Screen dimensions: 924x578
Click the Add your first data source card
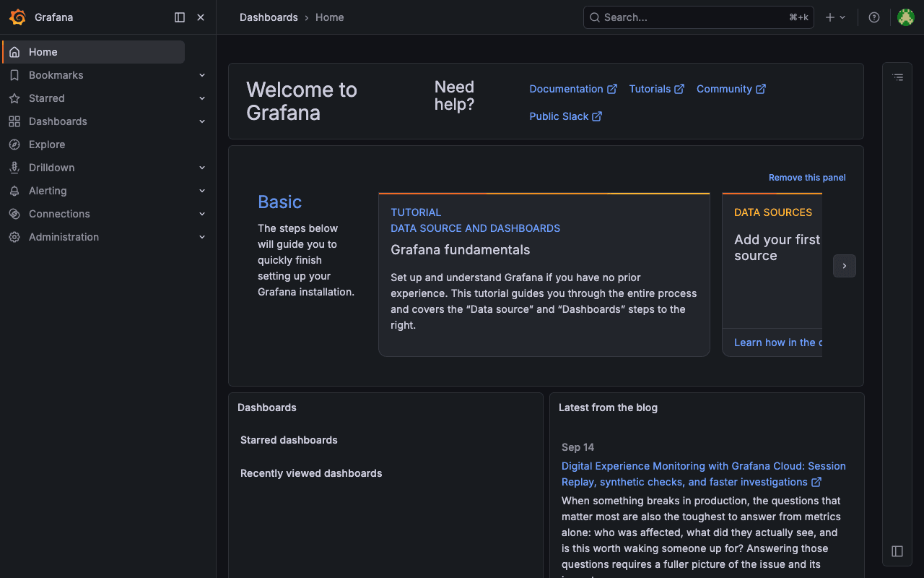click(772, 275)
